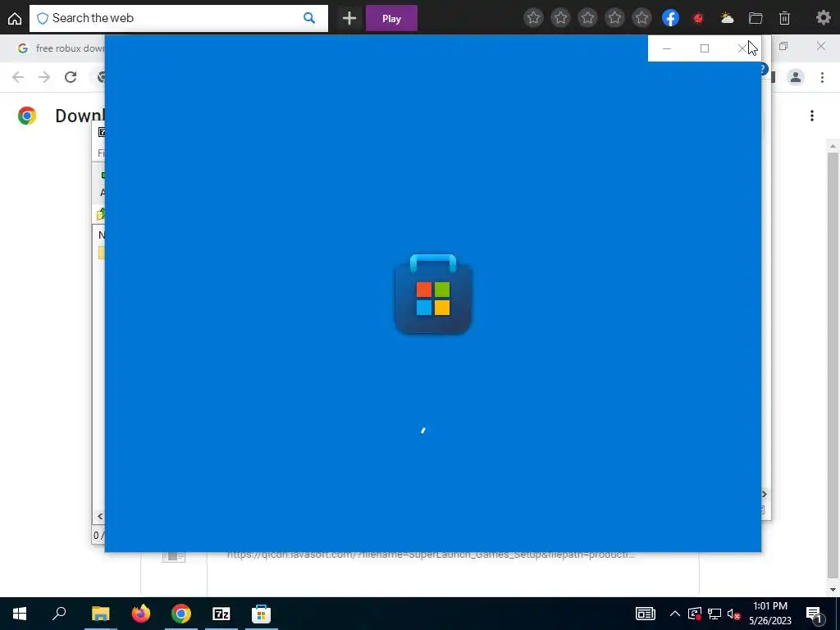Viewport: 840px width, 630px height.
Task: Click the blue magnifier search icon
Action: coord(309,18)
